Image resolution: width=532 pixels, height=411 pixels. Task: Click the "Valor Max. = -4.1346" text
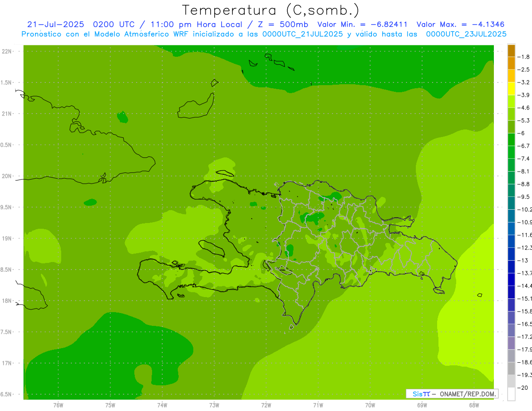tap(461, 24)
